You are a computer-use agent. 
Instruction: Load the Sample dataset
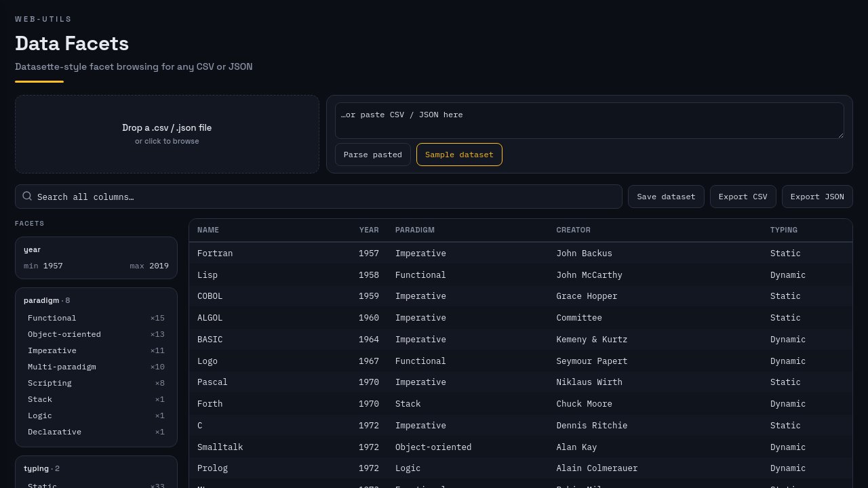click(459, 155)
